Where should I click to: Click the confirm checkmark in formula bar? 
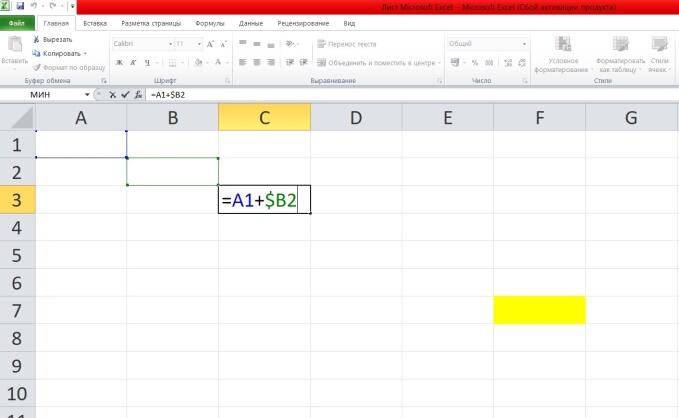pos(125,94)
